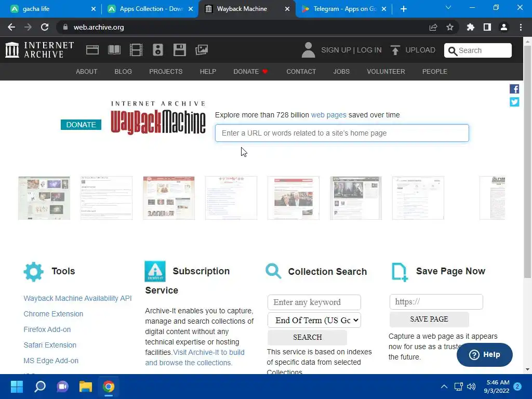Open the Internet Archive web icon

[92, 50]
